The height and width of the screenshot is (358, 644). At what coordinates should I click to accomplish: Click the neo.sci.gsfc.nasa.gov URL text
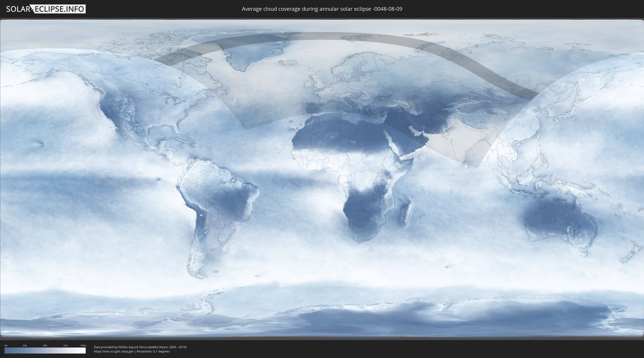113,352
